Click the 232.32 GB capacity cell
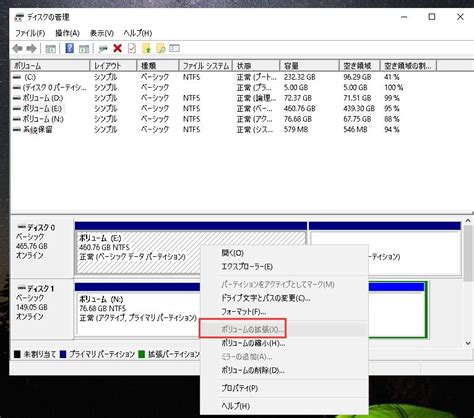 click(299, 77)
